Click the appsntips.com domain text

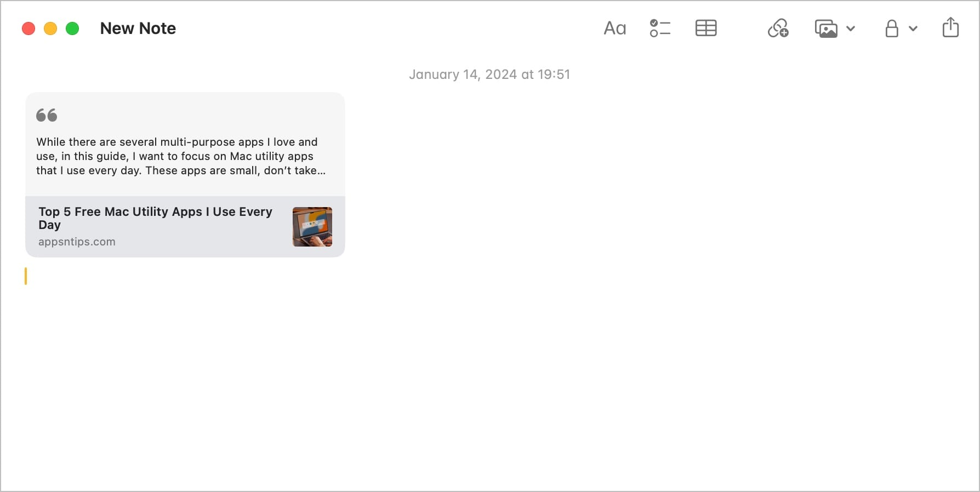pyautogui.click(x=77, y=242)
